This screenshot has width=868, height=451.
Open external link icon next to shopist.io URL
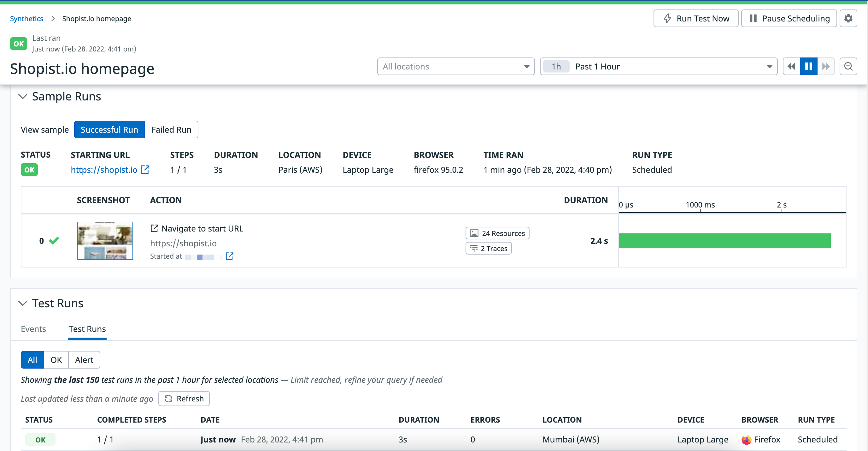[x=145, y=170]
